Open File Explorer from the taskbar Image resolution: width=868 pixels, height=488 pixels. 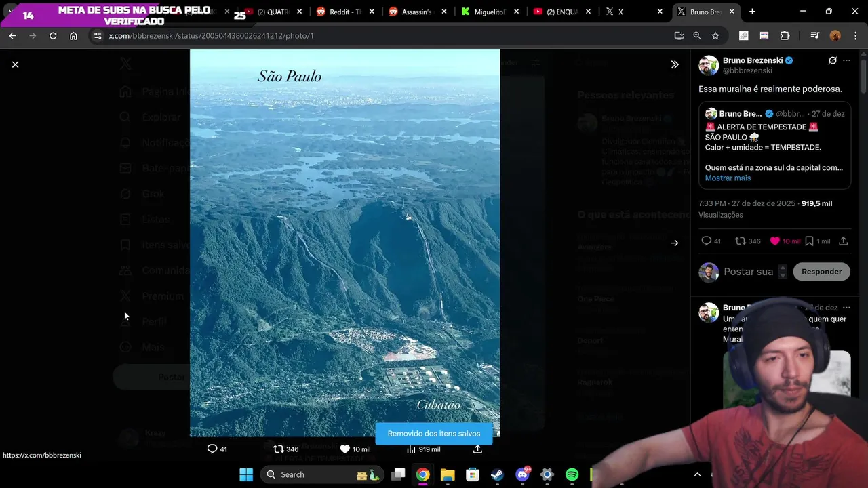[x=448, y=474]
